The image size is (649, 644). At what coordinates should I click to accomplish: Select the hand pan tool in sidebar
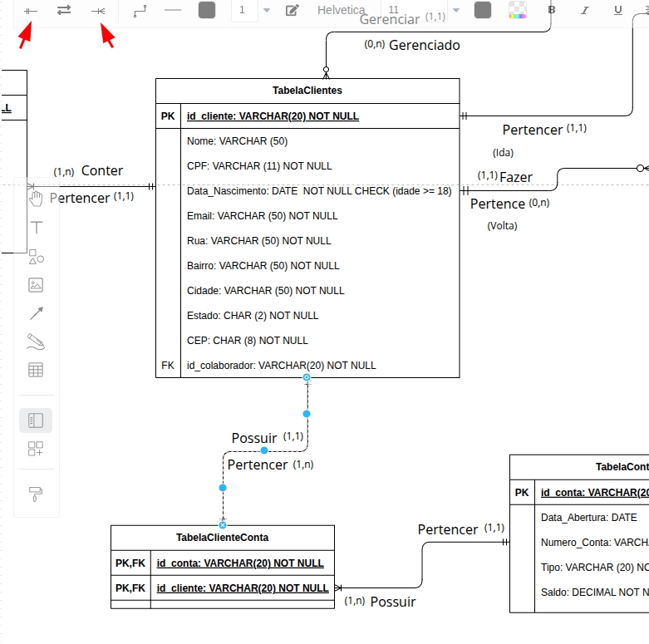(36, 199)
